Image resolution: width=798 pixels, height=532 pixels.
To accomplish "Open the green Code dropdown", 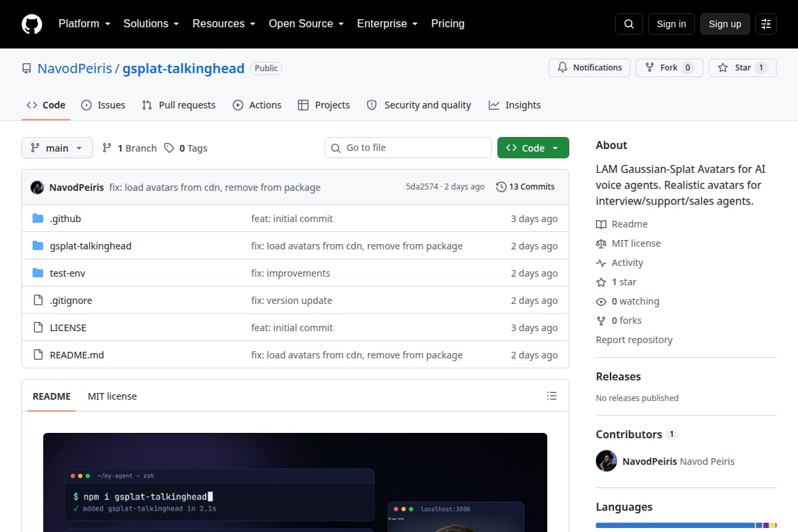I will 533,148.
